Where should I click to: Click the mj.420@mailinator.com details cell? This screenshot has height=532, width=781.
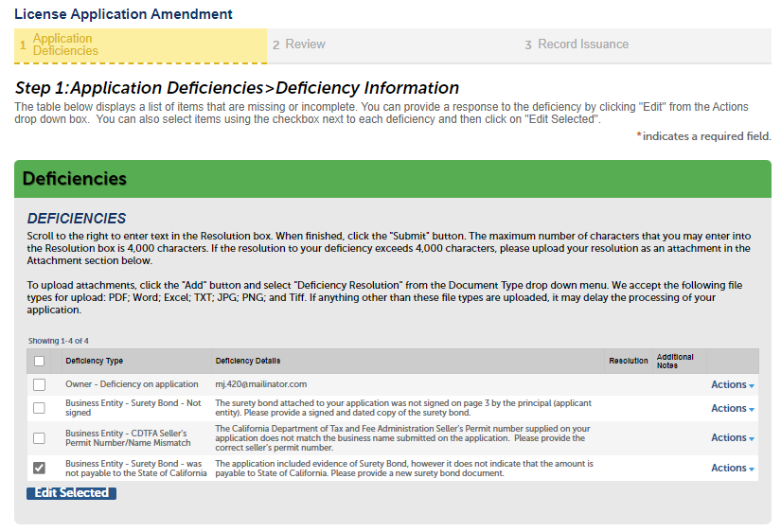[x=260, y=384]
